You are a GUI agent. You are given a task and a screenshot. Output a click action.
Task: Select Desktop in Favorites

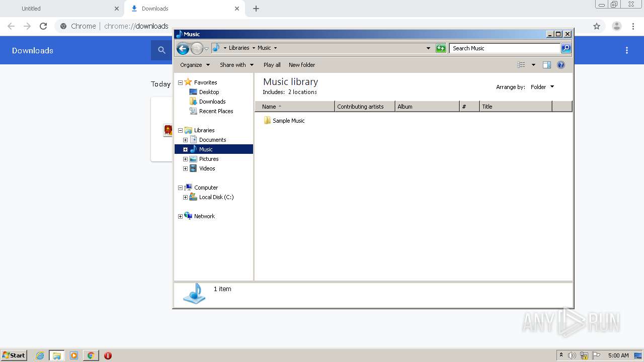pos(209,92)
